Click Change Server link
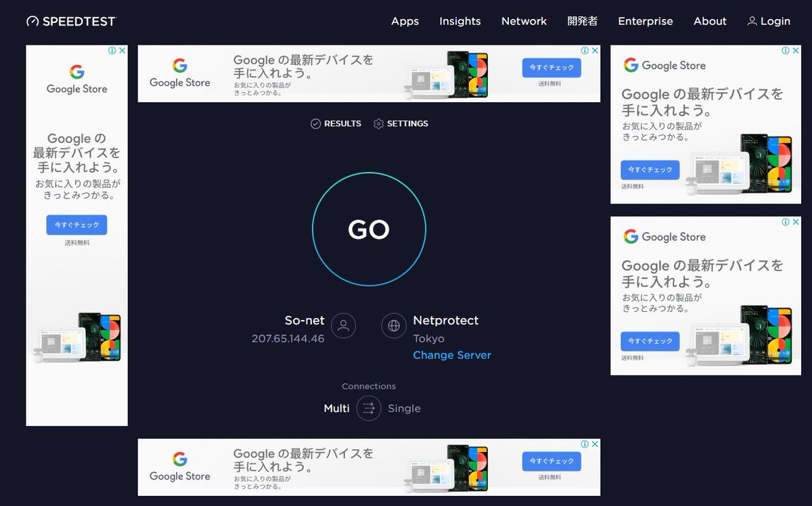This screenshot has width=812, height=506. 452,355
